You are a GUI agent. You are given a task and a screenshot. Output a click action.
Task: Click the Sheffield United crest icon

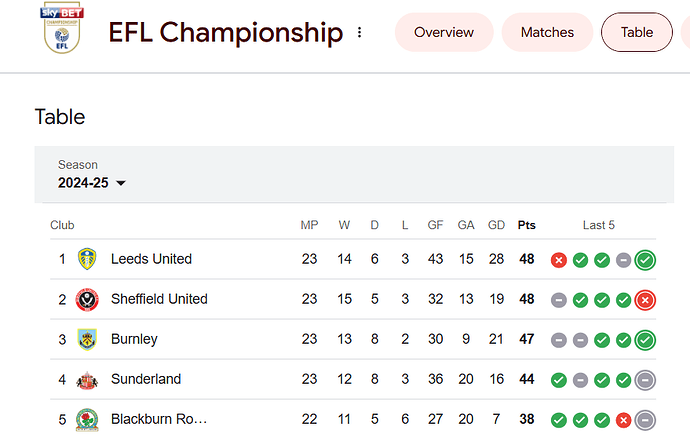click(87, 299)
